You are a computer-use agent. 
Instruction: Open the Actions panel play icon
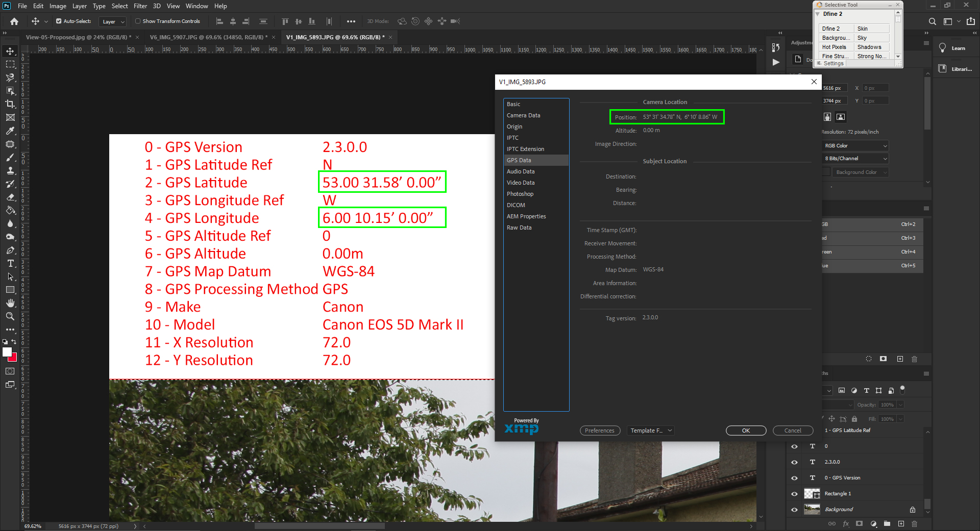tap(776, 62)
